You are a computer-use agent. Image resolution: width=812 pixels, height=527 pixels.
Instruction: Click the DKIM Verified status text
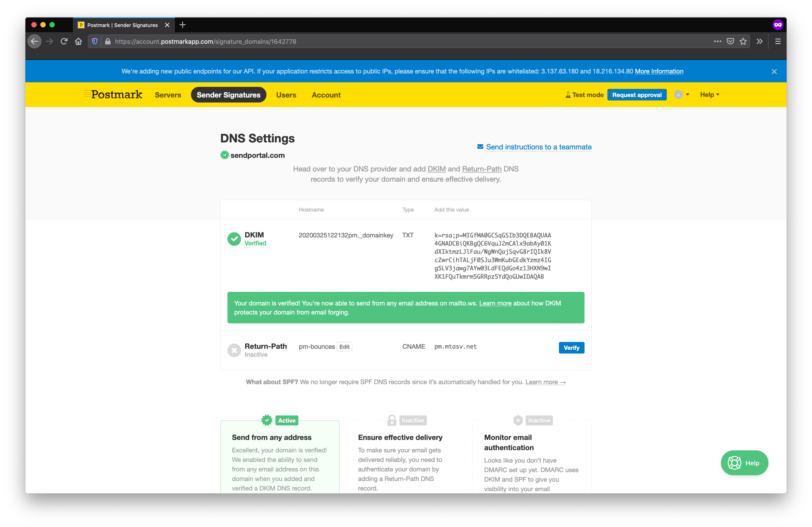click(x=255, y=243)
